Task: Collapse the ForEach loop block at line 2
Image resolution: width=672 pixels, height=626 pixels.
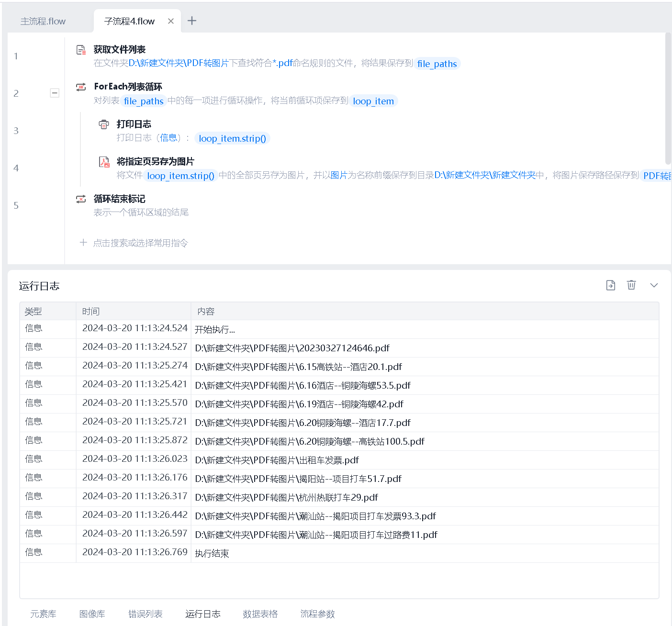Action: point(55,93)
